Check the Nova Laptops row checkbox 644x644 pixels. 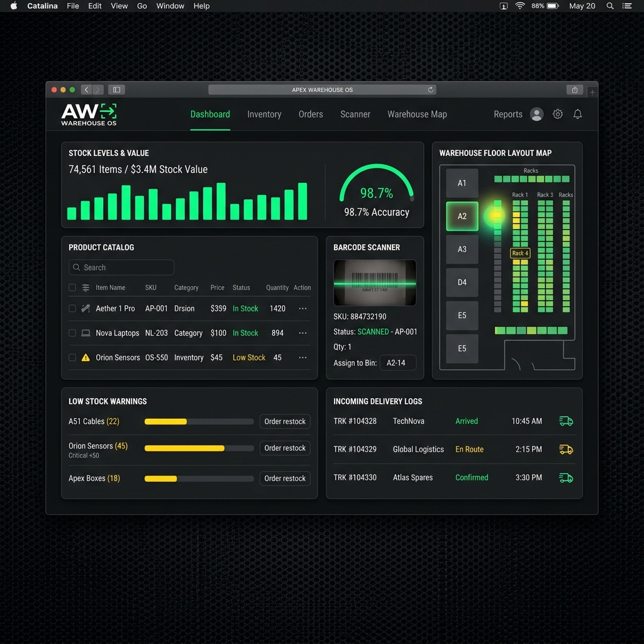72,333
